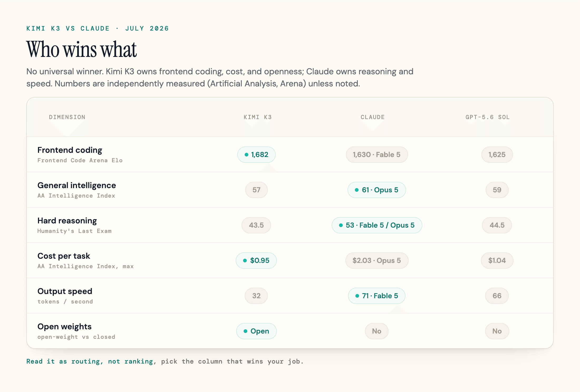The width and height of the screenshot is (580, 392).
Task: Select the DIMENSION column header
Action: [x=67, y=117]
